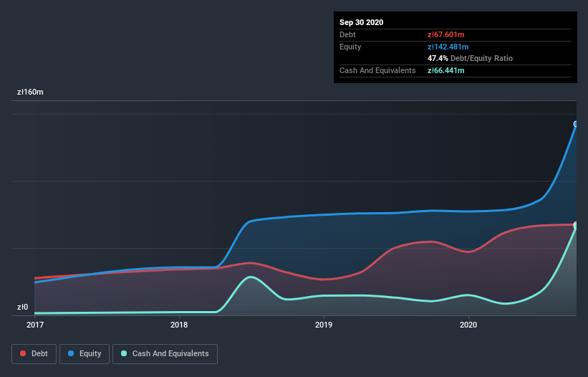Click the zł0 y-axis label
The width and height of the screenshot is (588, 377).
(22, 307)
